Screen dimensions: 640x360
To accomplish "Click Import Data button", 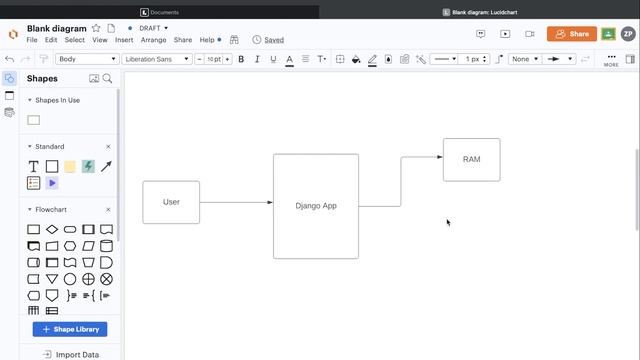I will (71, 355).
